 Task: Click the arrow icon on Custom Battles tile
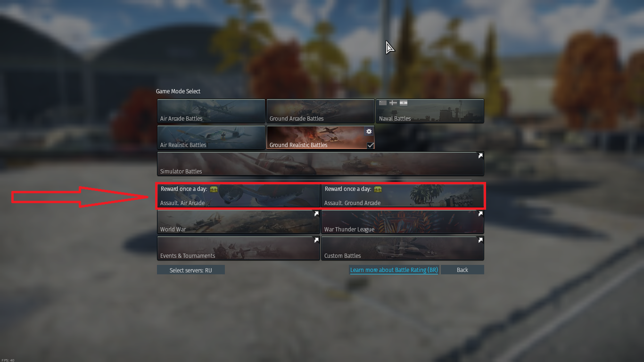pyautogui.click(x=480, y=240)
